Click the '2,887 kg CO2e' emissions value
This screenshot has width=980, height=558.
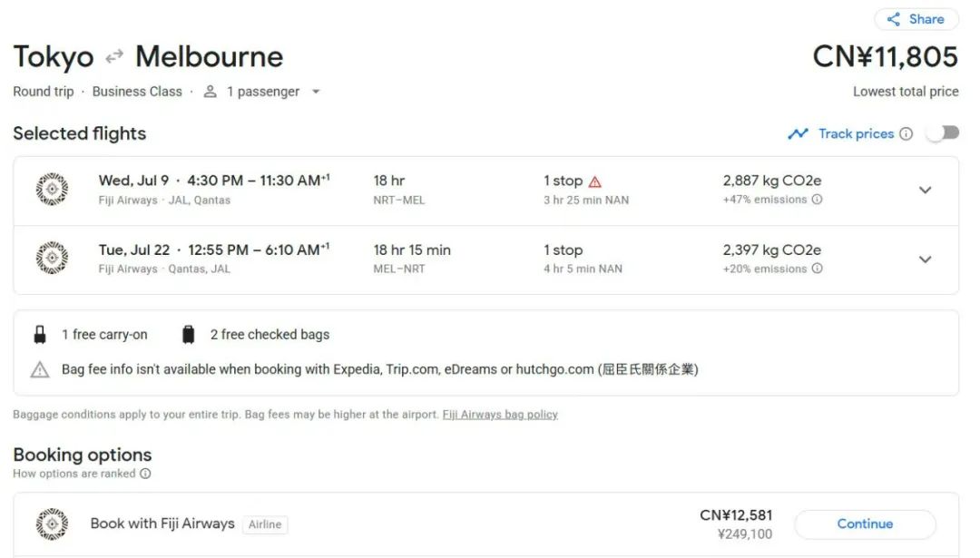(772, 181)
